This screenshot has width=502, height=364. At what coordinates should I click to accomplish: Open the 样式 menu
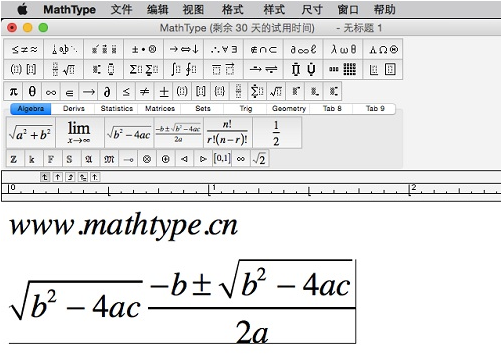click(x=274, y=9)
